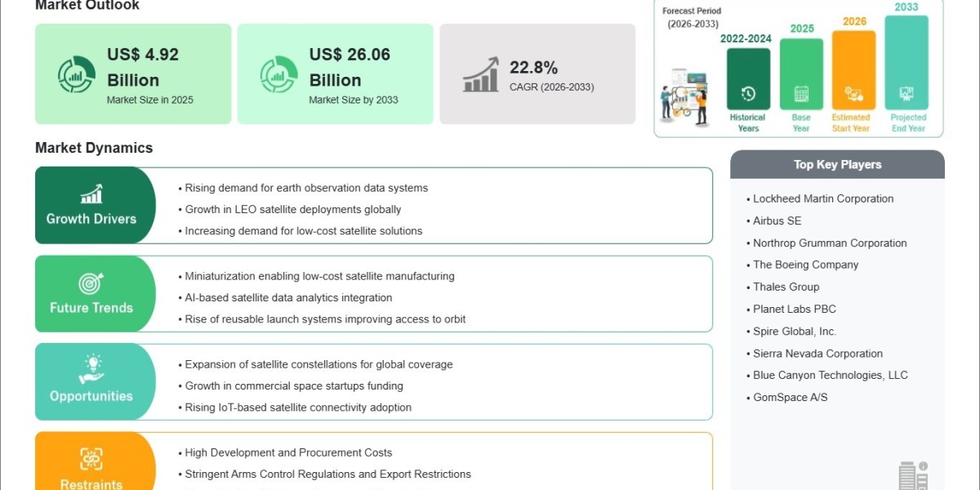Viewport: 980px width, 490px height.
Task: Click the chain link icon above Restraints
Action: tap(91, 459)
